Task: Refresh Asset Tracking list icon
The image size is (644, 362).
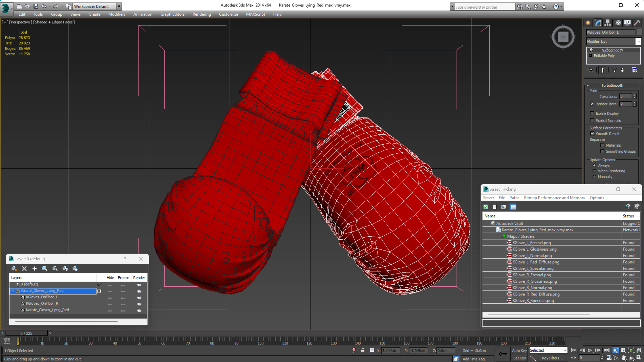Action: (x=486, y=207)
